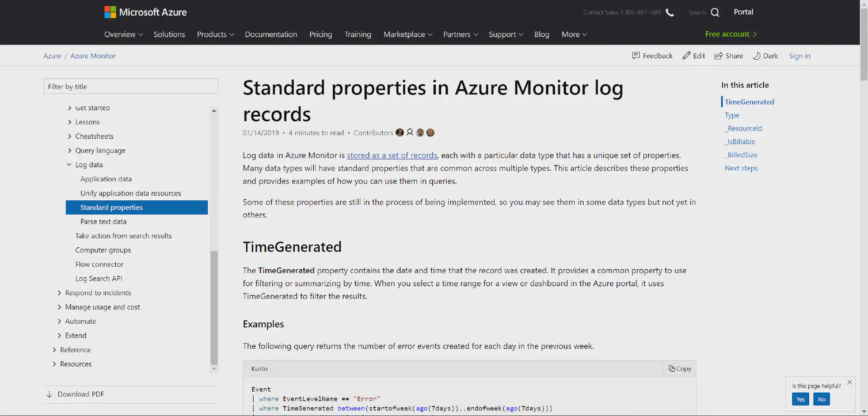This screenshot has width=868, height=416.
Task: Collapse the Log data tree node
Action: [x=69, y=165]
